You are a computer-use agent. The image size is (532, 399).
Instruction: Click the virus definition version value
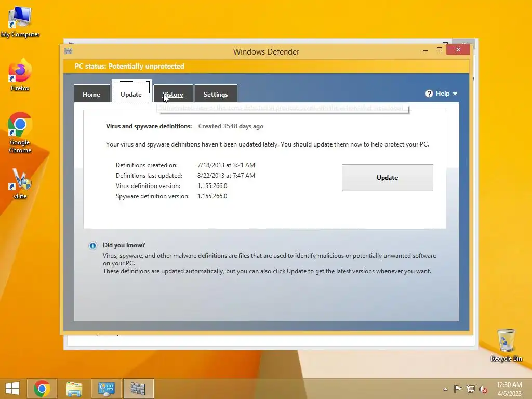click(212, 186)
